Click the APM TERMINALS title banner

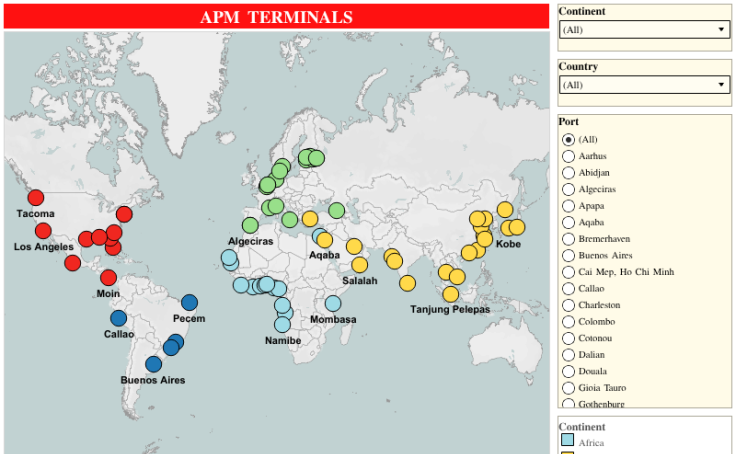276,17
